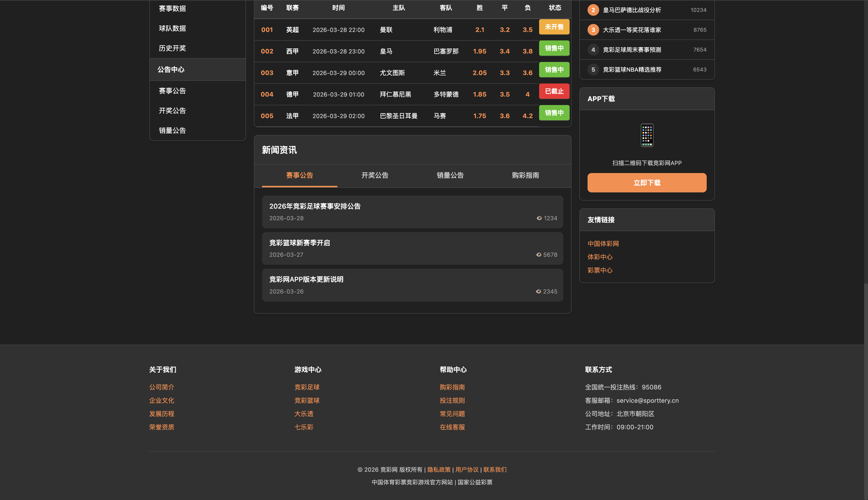Click the phone icon in APP下载 panel
This screenshot has width=868, height=500.
pyautogui.click(x=647, y=135)
